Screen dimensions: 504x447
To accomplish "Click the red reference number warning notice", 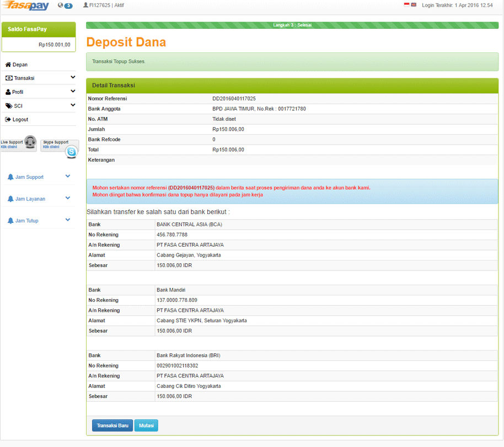I will 292,191.
